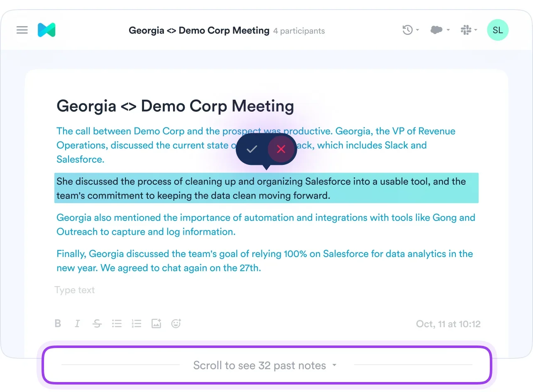Toggle strikethrough formatting

97,323
